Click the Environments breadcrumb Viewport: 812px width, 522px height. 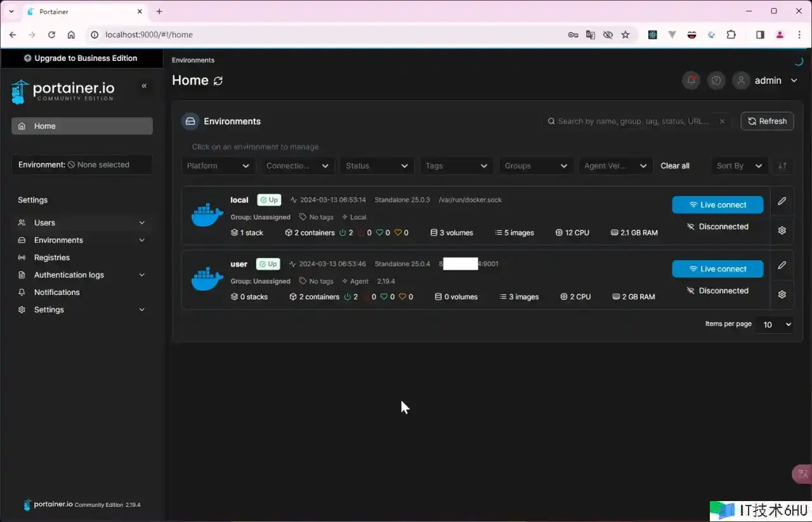tap(193, 60)
